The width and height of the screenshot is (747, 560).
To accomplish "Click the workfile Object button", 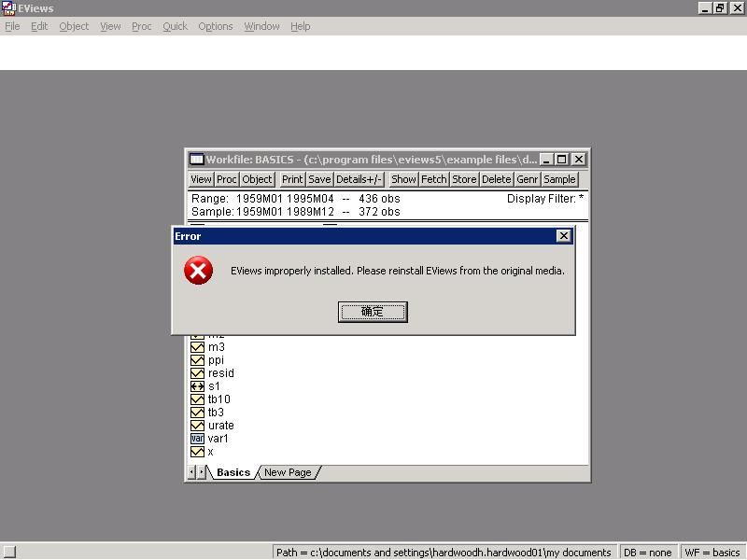I will pyautogui.click(x=257, y=179).
